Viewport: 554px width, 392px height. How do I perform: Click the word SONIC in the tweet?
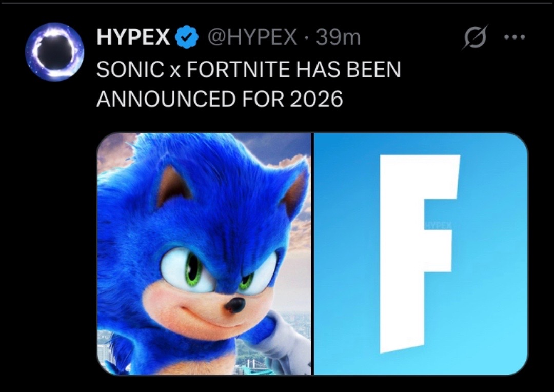(x=128, y=69)
